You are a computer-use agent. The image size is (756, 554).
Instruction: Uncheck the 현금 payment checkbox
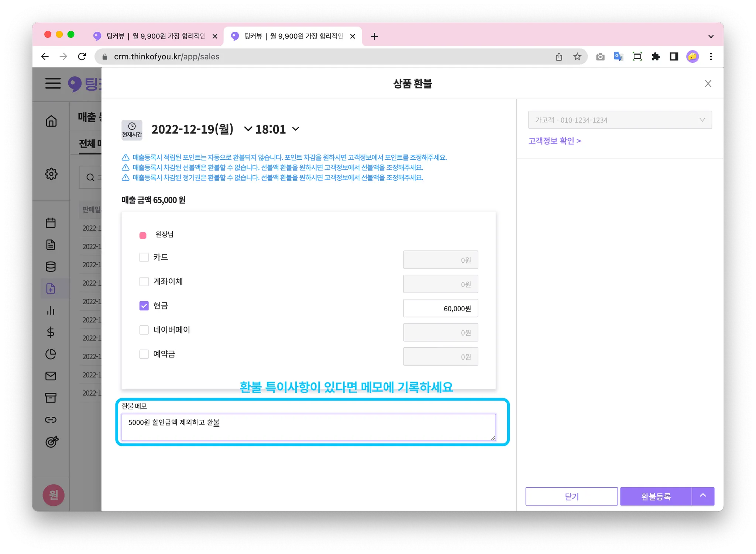click(x=144, y=306)
